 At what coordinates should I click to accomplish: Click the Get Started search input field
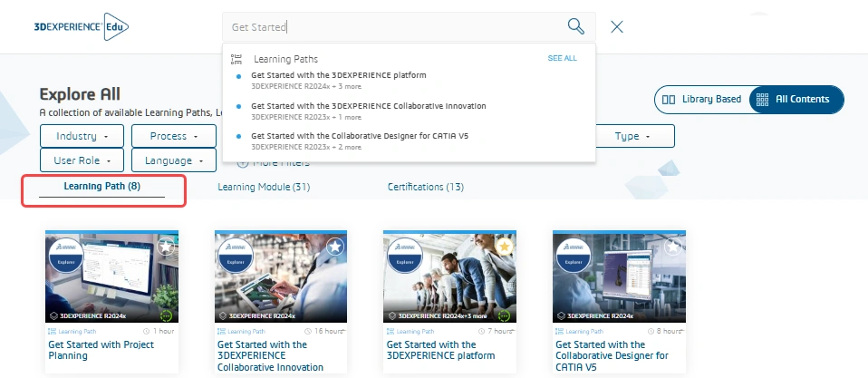[390, 27]
